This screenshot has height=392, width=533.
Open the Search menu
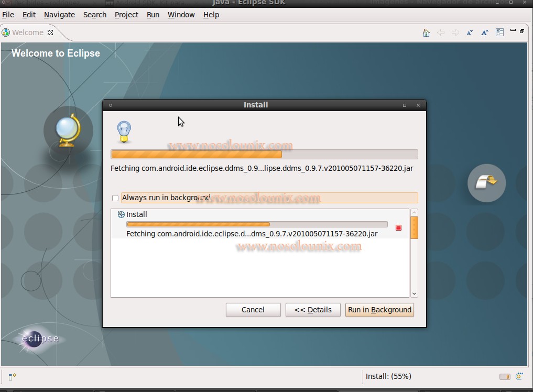pos(95,15)
